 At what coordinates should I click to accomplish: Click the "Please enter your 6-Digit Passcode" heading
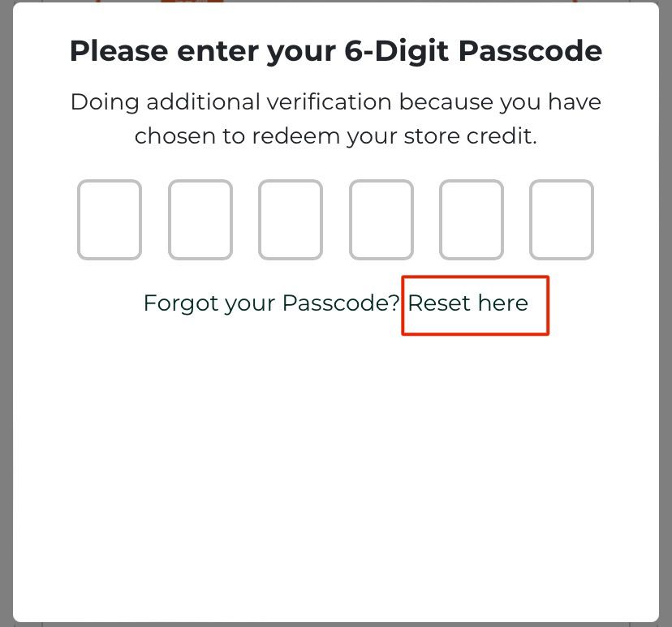pyautogui.click(x=336, y=51)
